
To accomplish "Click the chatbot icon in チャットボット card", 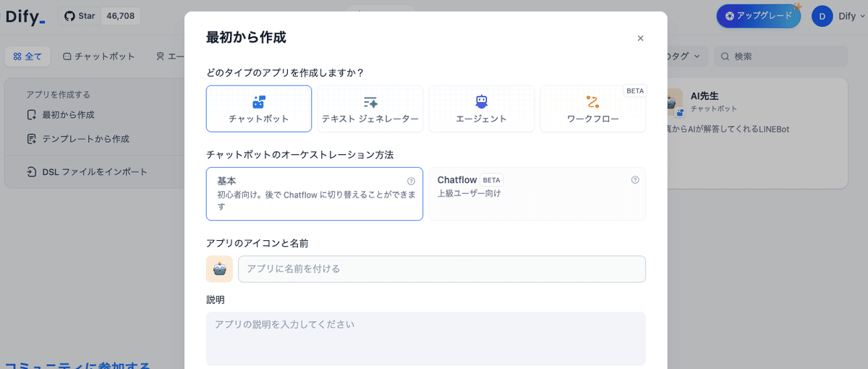I will tap(259, 101).
